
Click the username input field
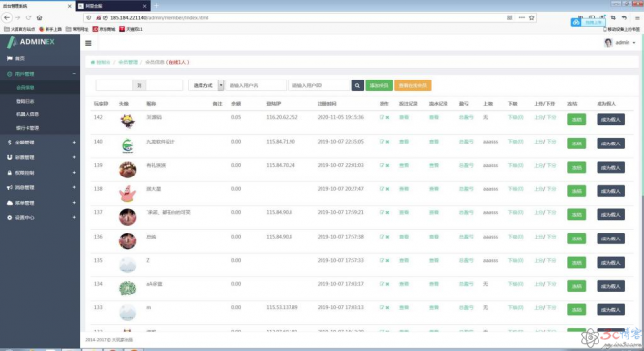(256, 85)
